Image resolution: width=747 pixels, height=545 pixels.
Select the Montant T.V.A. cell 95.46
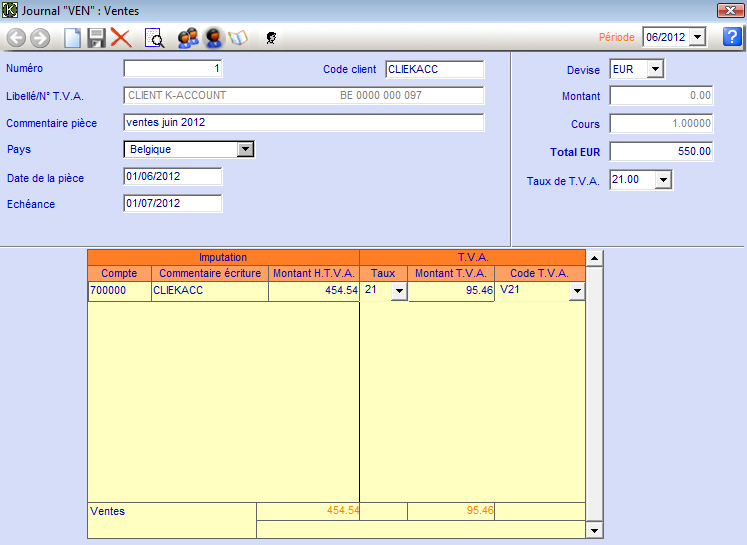coord(451,291)
